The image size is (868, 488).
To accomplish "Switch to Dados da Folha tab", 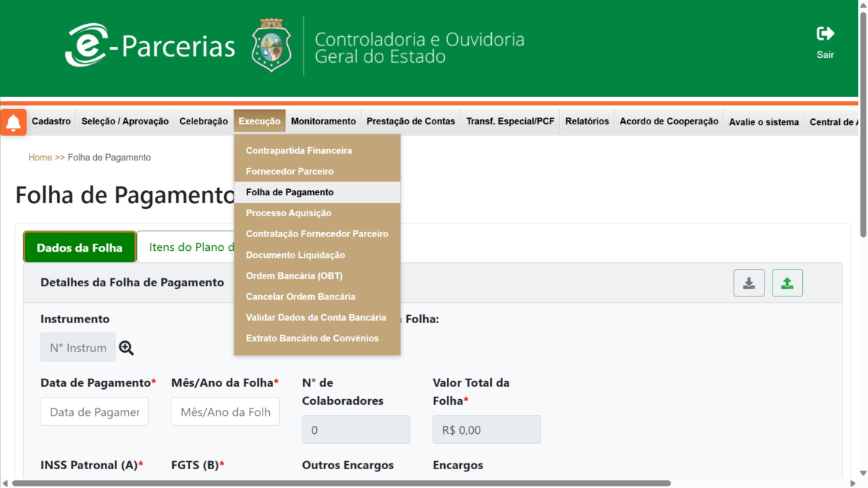I will coord(80,247).
